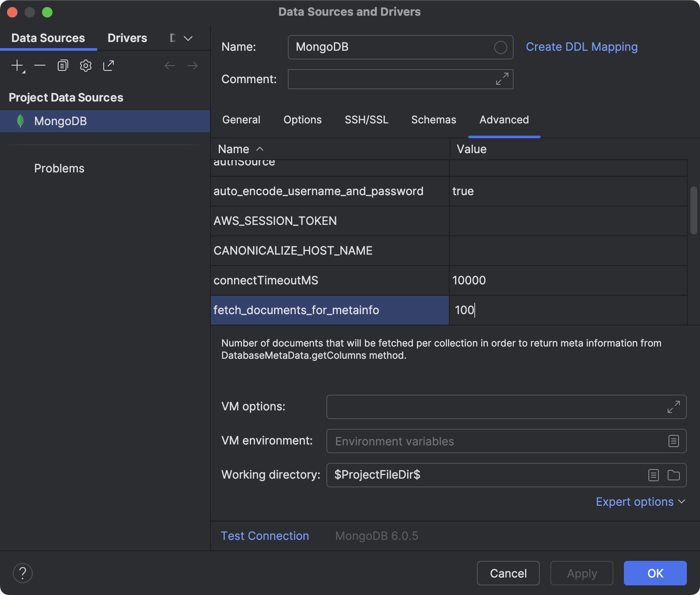Open the data source settings gear icon
The image size is (700, 595).
point(85,65)
